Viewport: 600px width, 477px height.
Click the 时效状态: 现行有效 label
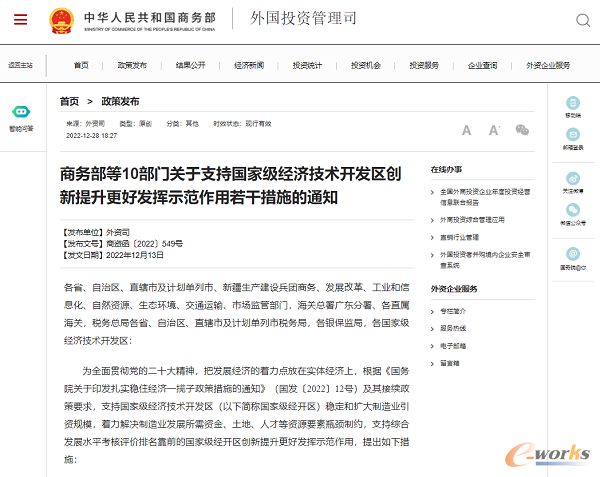point(242,124)
